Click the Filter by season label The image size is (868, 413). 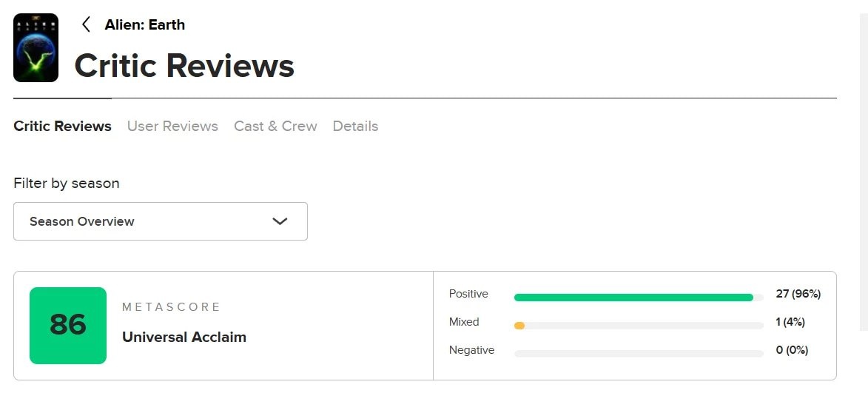(67, 184)
